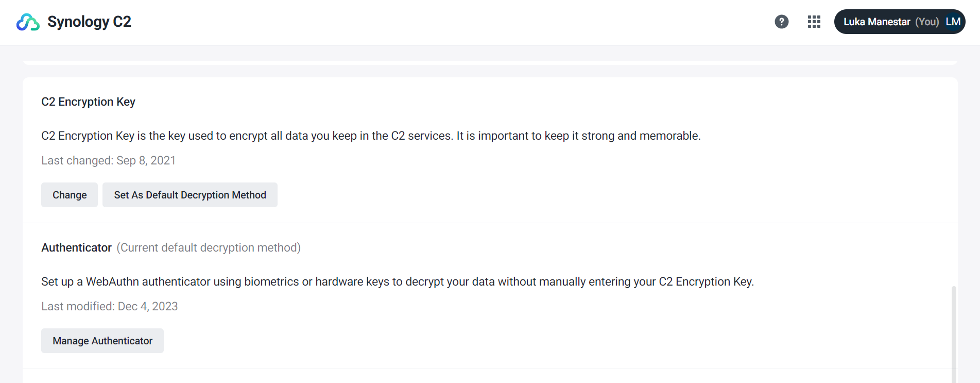Click the Last modified Dec 4, 2023 text
Screen dimensions: 980x383
tap(109, 306)
